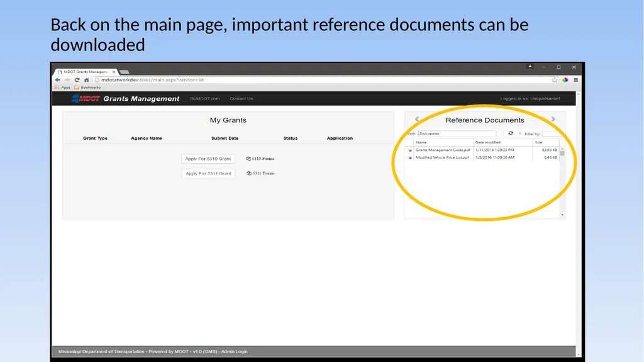Screen dimensions: 644x362
Task: Click the Apply For 5311 Grant button
Action: pyautogui.click(x=208, y=174)
